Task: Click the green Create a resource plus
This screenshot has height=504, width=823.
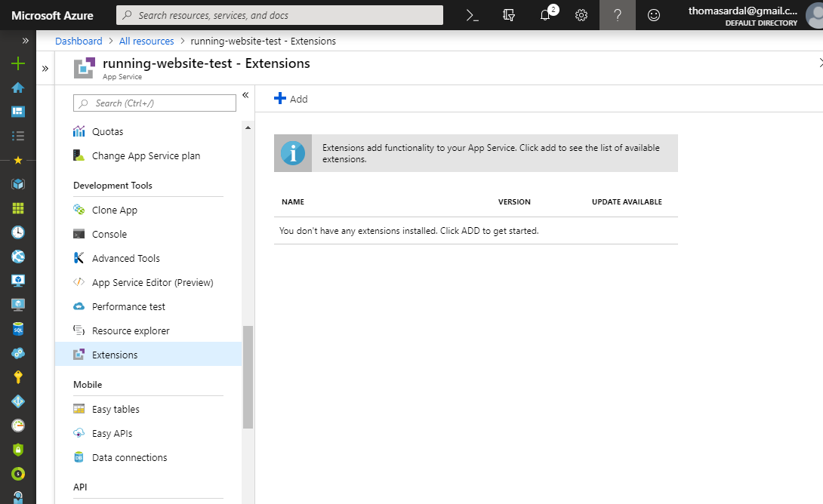Action: point(18,63)
